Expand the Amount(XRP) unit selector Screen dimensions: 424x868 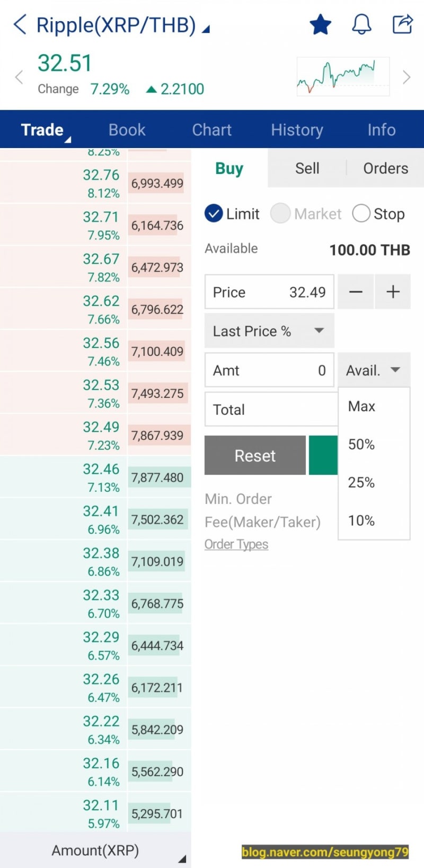click(x=95, y=850)
